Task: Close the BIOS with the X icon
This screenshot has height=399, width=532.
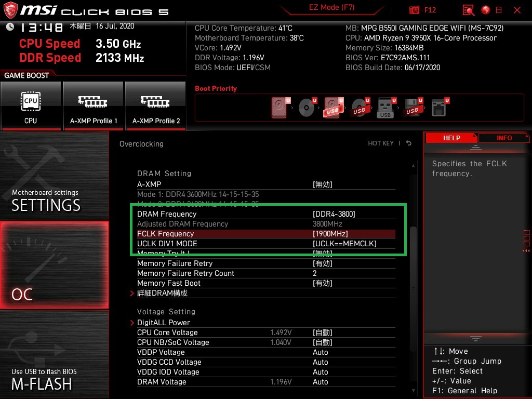Action: [517, 10]
